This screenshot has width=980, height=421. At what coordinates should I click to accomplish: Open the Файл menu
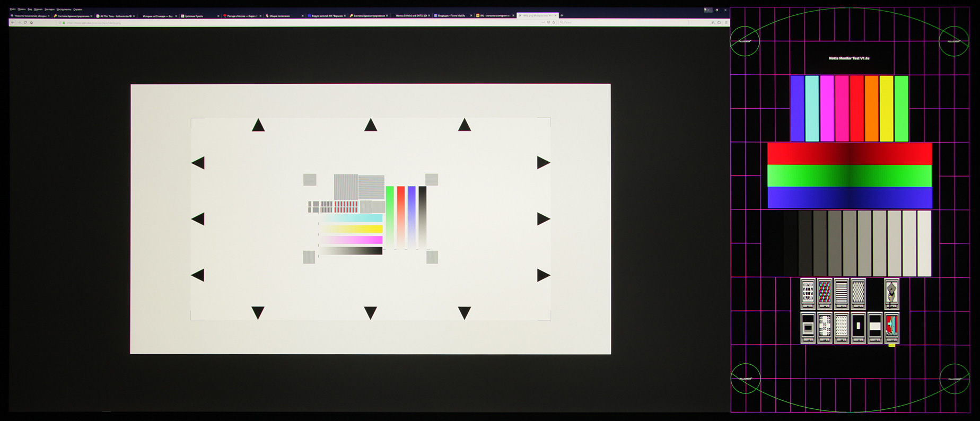[x=13, y=9]
